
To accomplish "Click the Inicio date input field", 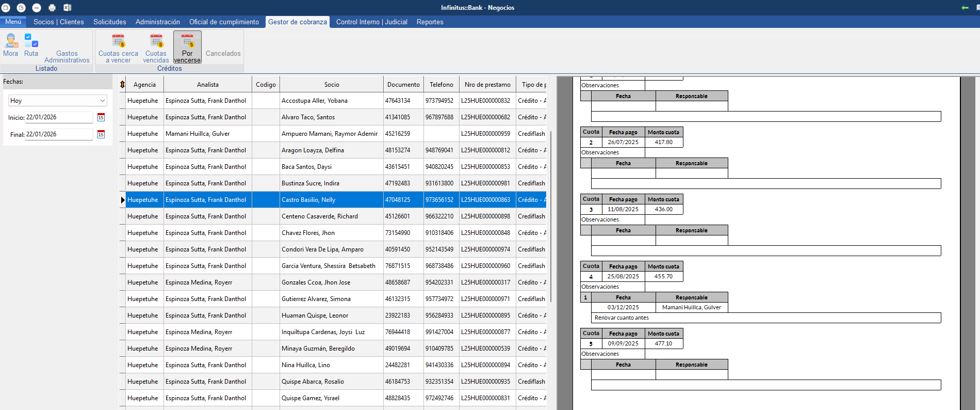I will 58,118.
